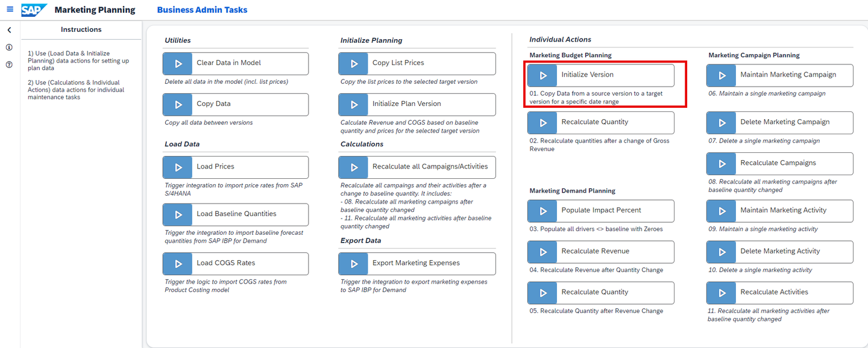
Task: Run Initialize Plan Version play icon
Action: (x=354, y=104)
